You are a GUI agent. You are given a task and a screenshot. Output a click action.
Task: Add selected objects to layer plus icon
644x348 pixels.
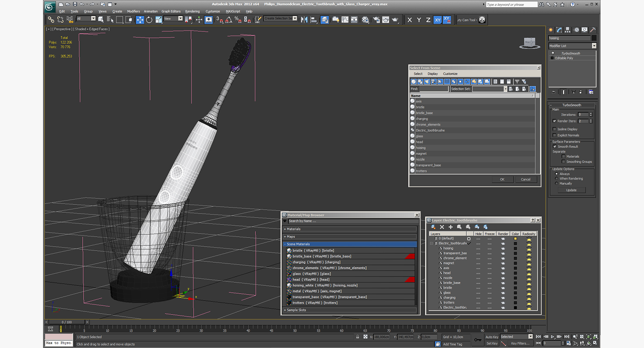pyautogui.click(x=451, y=227)
